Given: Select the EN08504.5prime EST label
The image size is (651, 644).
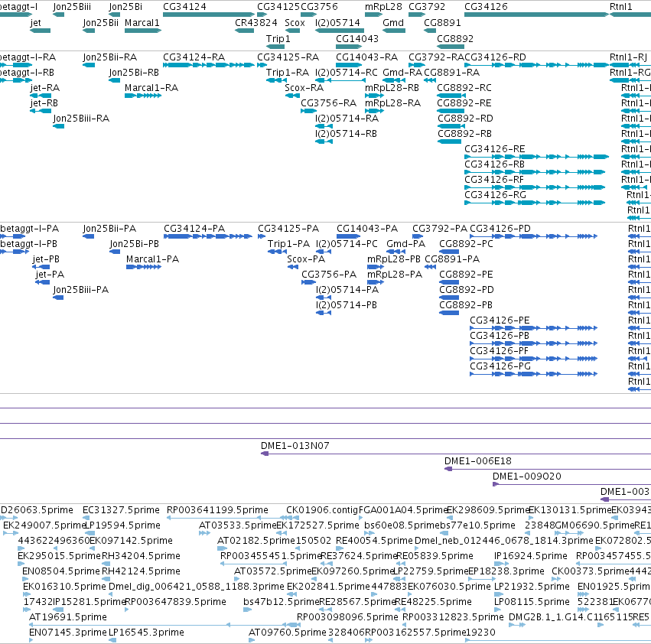Looking at the screenshot, I should [x=61, y=571].
